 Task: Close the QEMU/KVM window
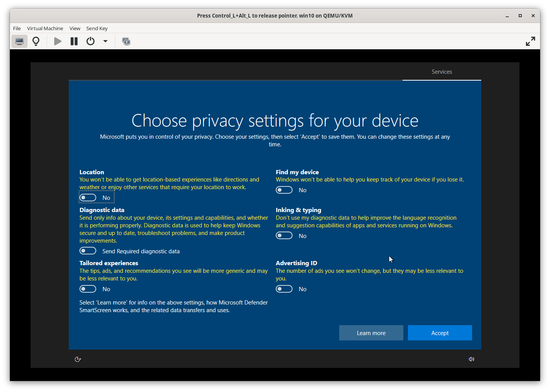coord(533,16)
